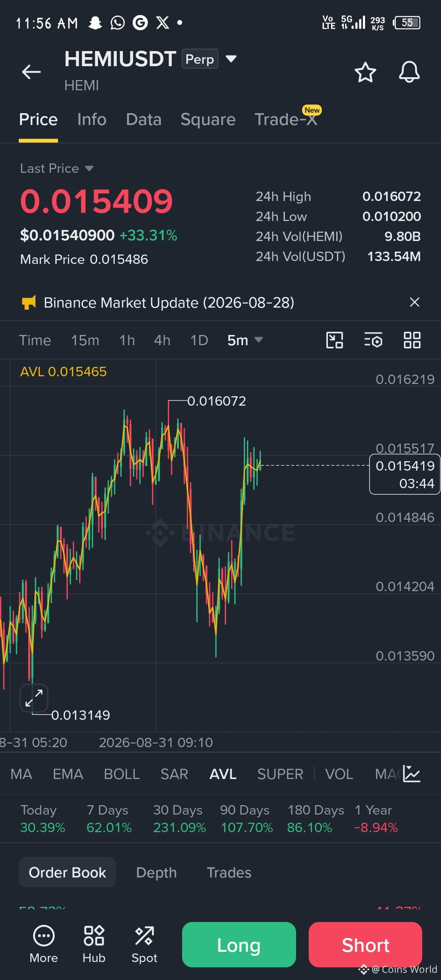441x980 pixels.
Task: Open chart drawing tools icon
Action: click(334, 340)
